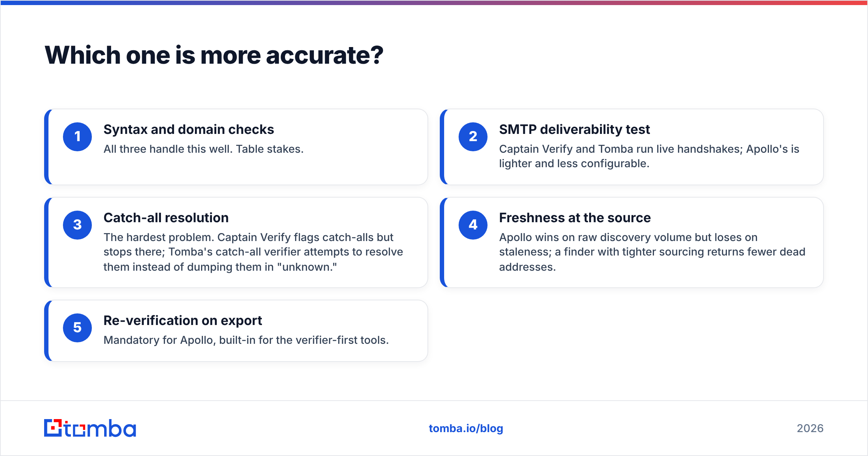Click the blue number 5 circle badge
Screen dimensions: 868x456
pos(77,328)
